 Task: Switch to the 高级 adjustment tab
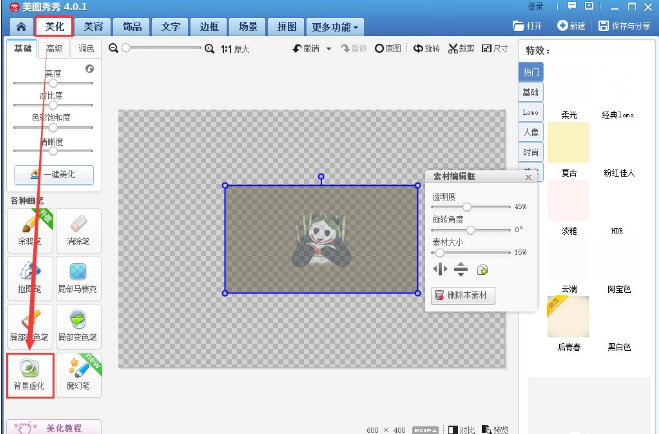click(x=55, y=48)
